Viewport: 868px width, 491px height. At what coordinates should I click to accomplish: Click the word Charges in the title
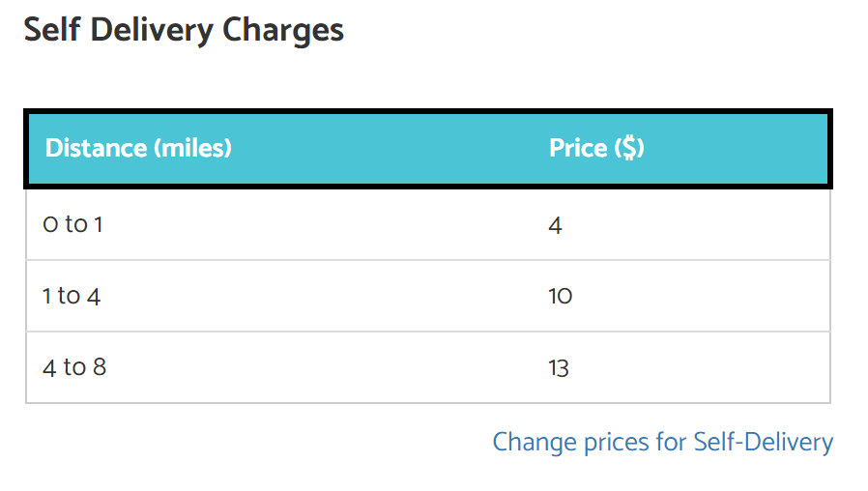click(283, 30)
